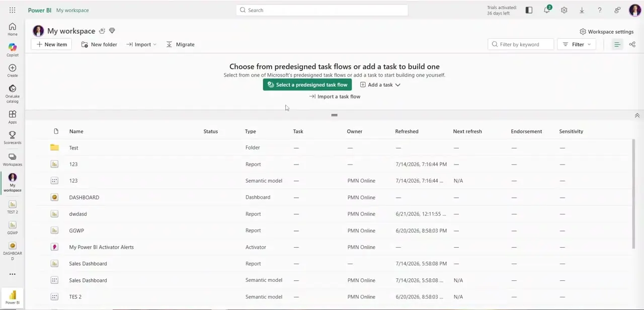
Task: Open Copilot from the sidebar
Action: pyautogui.click(x=13, y=50)
